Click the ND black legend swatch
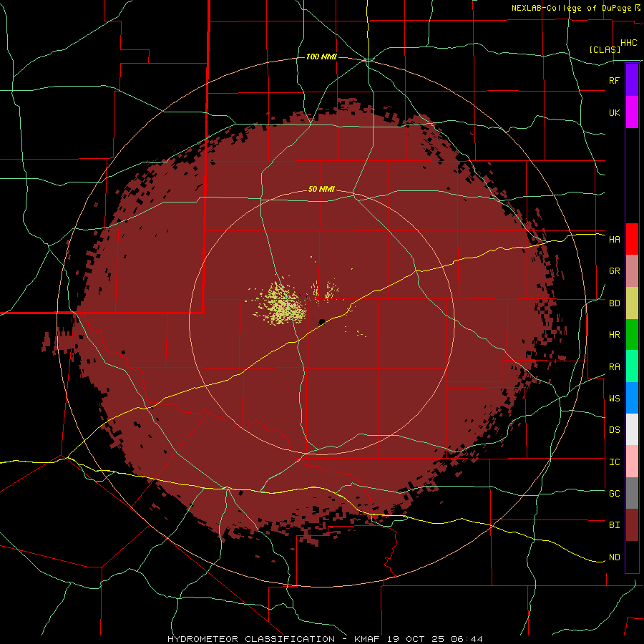Screen dimensions: 644x644 (632, 557)
